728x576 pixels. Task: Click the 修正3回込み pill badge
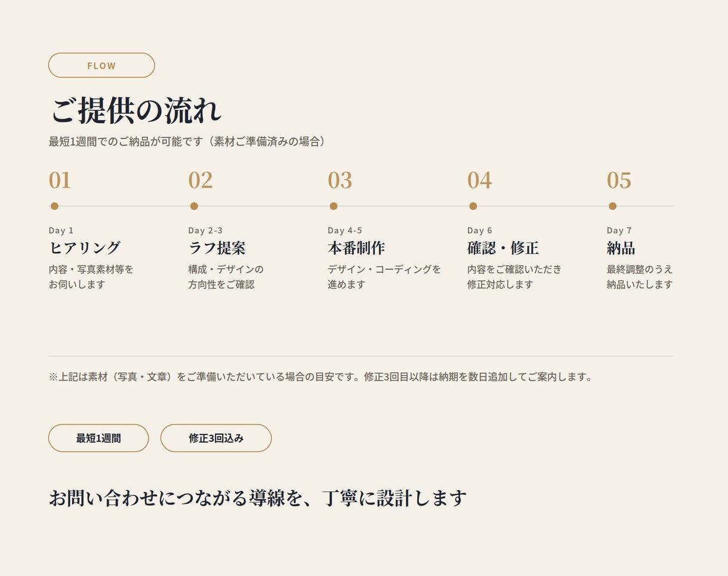coord(216,438)
